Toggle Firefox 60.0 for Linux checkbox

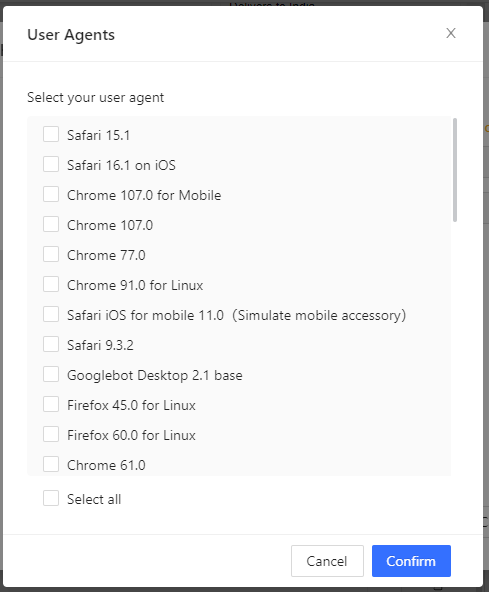click(x=51, y=434)
